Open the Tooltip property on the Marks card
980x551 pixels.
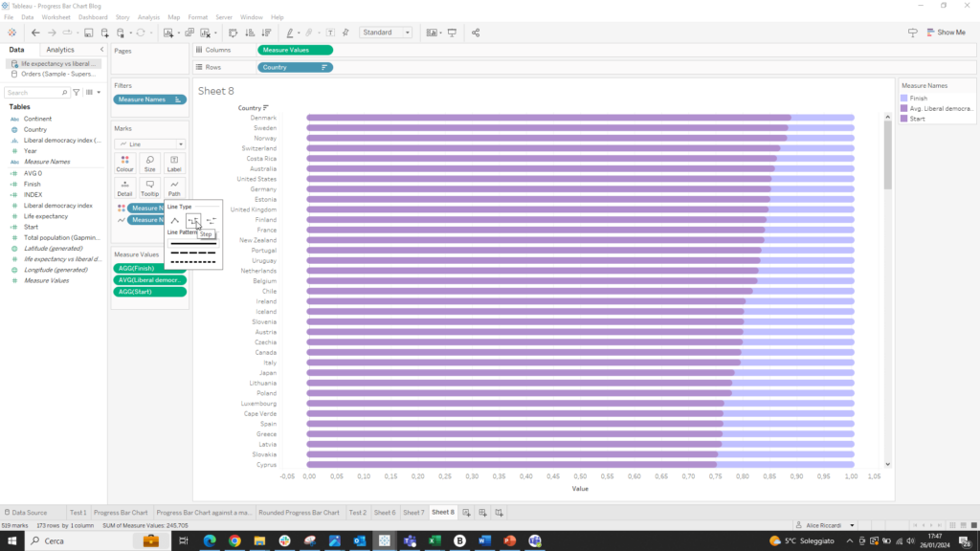tap(149, 187)
